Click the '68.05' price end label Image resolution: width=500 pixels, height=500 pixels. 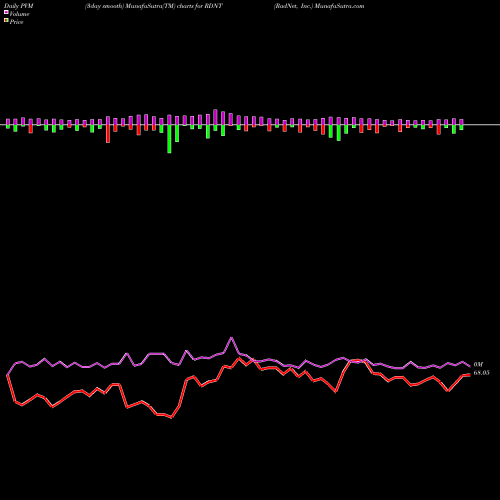coord(482,373)
